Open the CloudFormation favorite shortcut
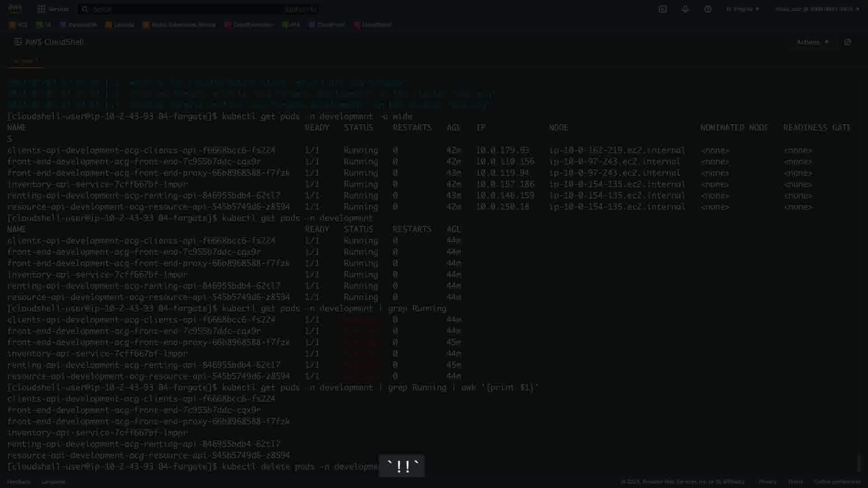This screenshot has height=488, width=868. (x=249, y=25)
